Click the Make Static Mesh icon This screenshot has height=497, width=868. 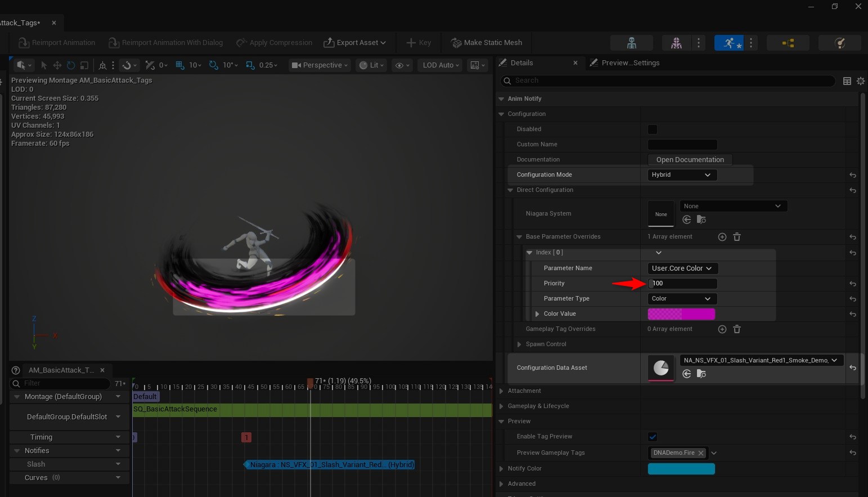pyautogui.click(x=456, y=43)
